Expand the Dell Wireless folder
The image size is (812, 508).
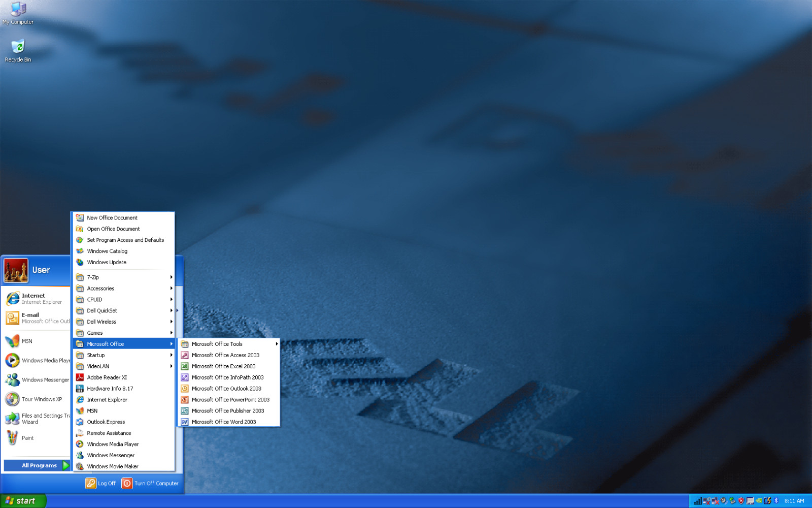tap(124, 322)
